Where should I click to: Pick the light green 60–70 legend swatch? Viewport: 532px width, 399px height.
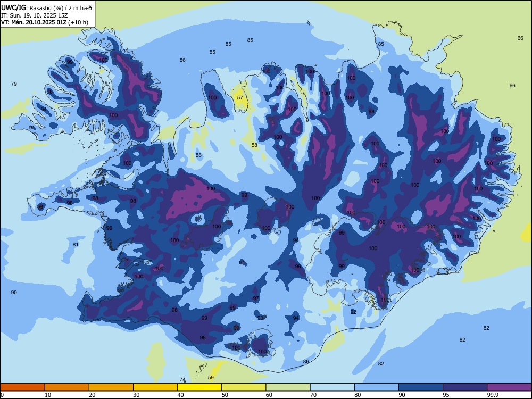point(288,387)
